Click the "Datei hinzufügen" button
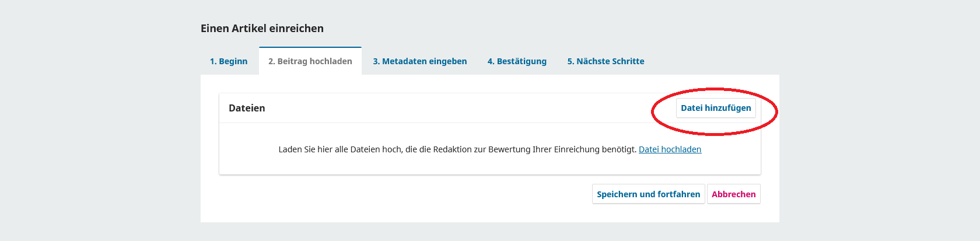Screen dimensions: 980x241 (716, 108)
